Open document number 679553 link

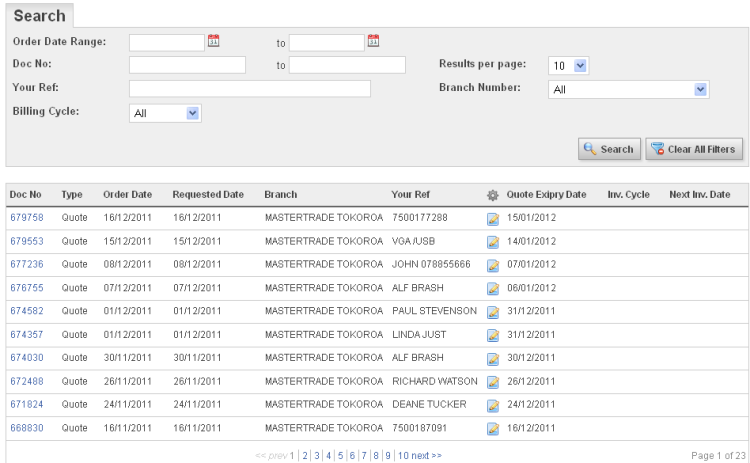pos(27,241)
